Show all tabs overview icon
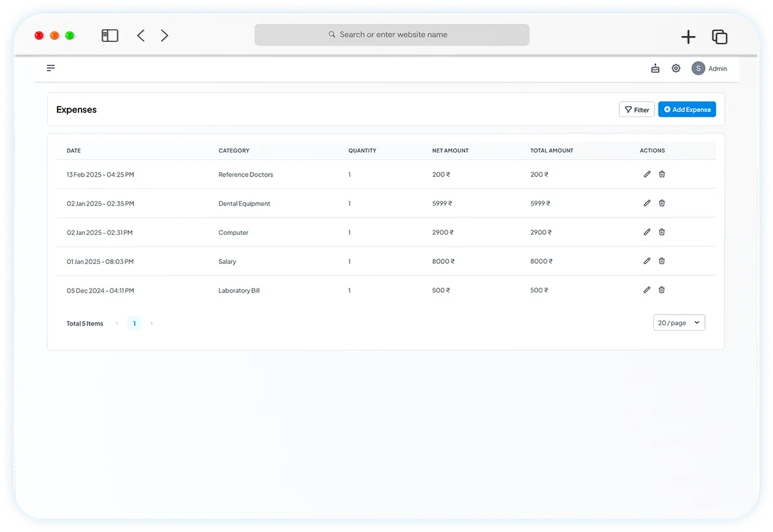The height and width of the screenshot is (532, 773). tap(720, 36)
